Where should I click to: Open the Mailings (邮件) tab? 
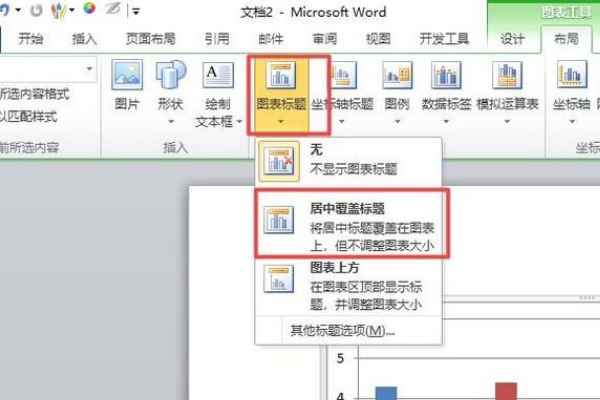point(271,39)
